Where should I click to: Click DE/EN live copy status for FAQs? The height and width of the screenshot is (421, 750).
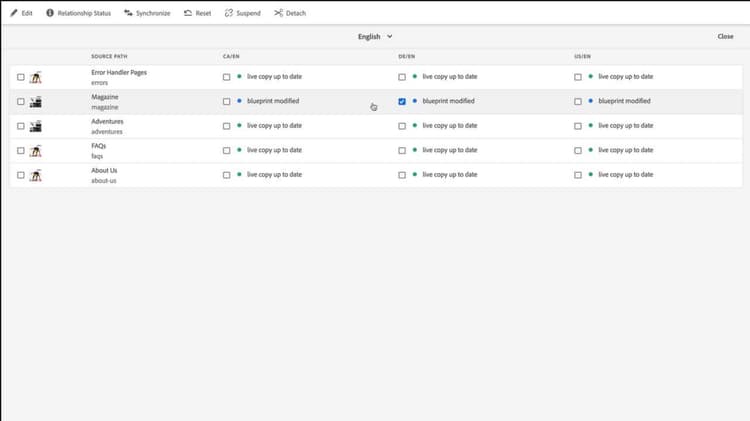450,150
